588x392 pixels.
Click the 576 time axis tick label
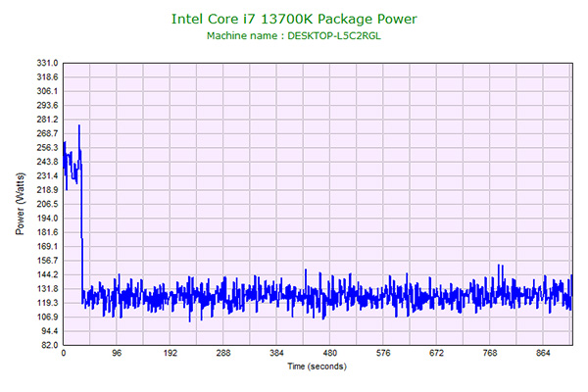pyautogui.click(x=383, y=353)
